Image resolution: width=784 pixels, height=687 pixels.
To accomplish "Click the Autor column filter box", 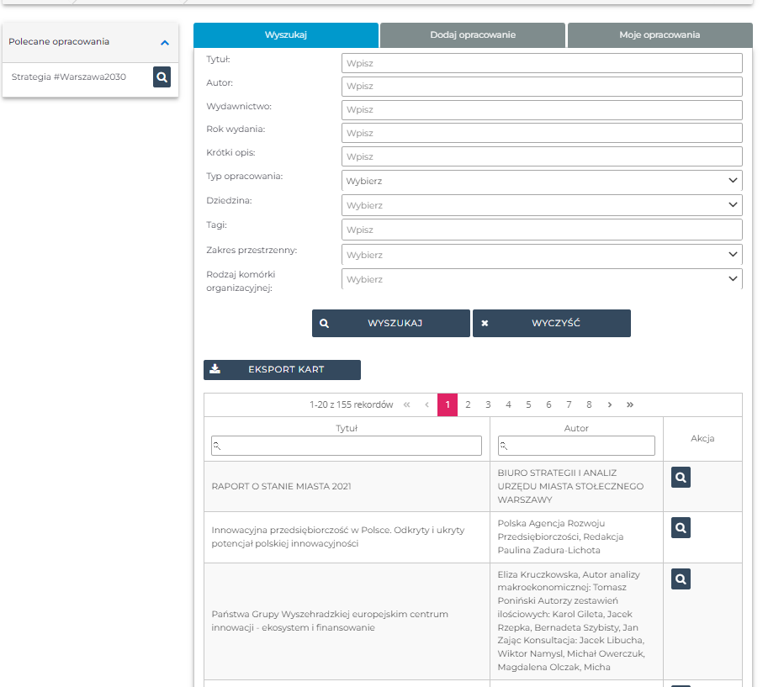I will 576,446.
